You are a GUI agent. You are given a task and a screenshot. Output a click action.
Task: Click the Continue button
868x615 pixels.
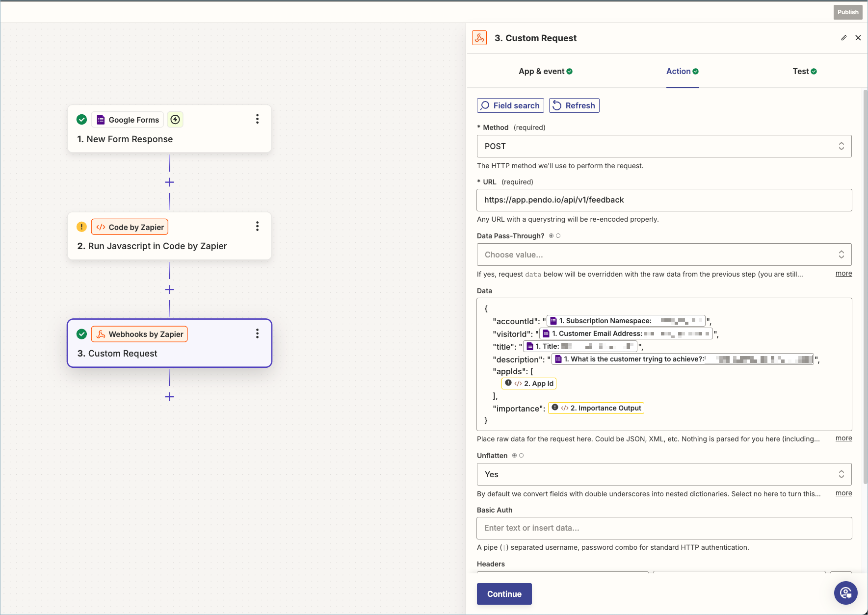pyautogui.click(x=504, y=594)
